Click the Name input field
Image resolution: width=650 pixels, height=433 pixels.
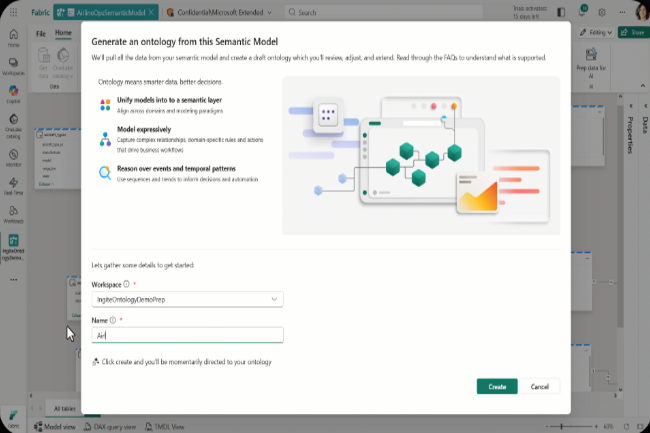coord(187,336)
